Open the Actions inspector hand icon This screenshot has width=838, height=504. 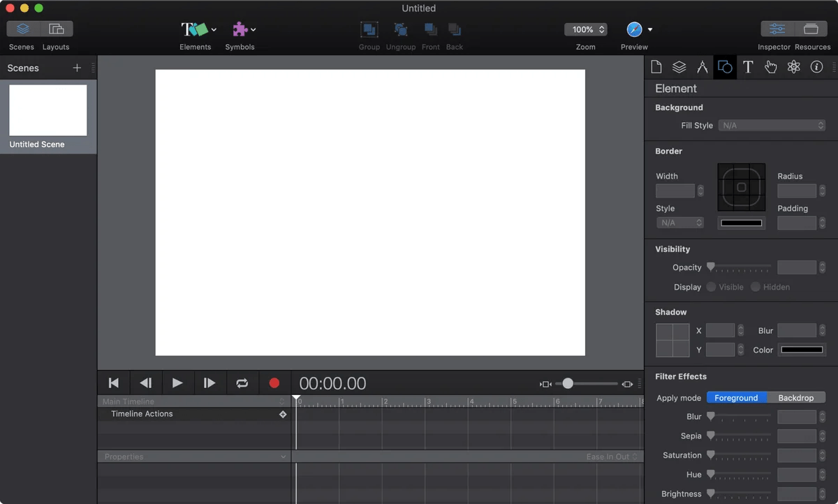click(770, 66)
